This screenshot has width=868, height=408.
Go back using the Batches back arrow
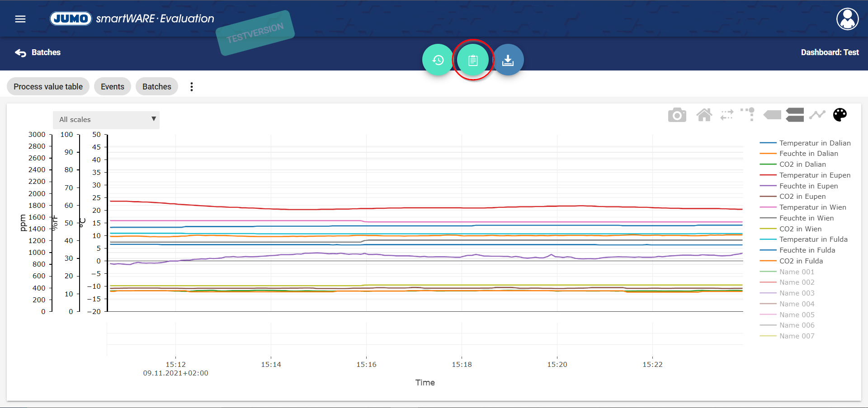[38, 52]
